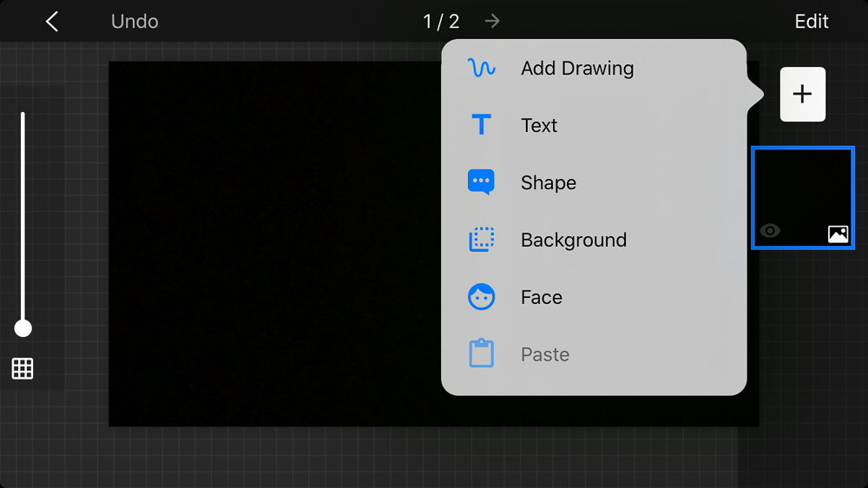Select the Face menu item label

point(542,297)
